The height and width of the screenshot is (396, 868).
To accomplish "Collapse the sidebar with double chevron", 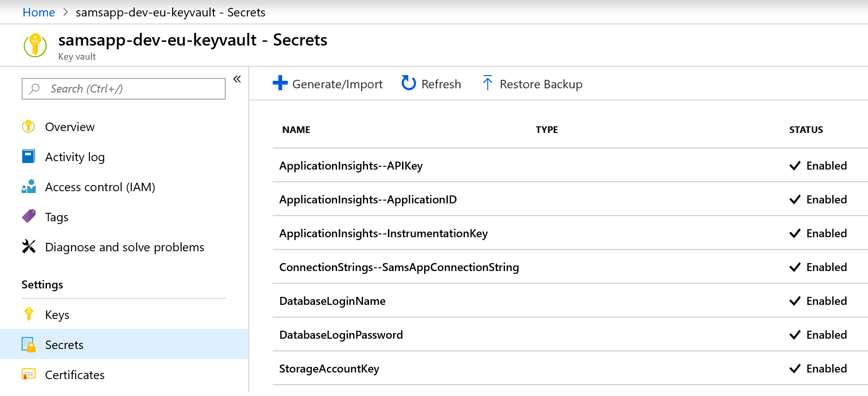I will (237, 79).
